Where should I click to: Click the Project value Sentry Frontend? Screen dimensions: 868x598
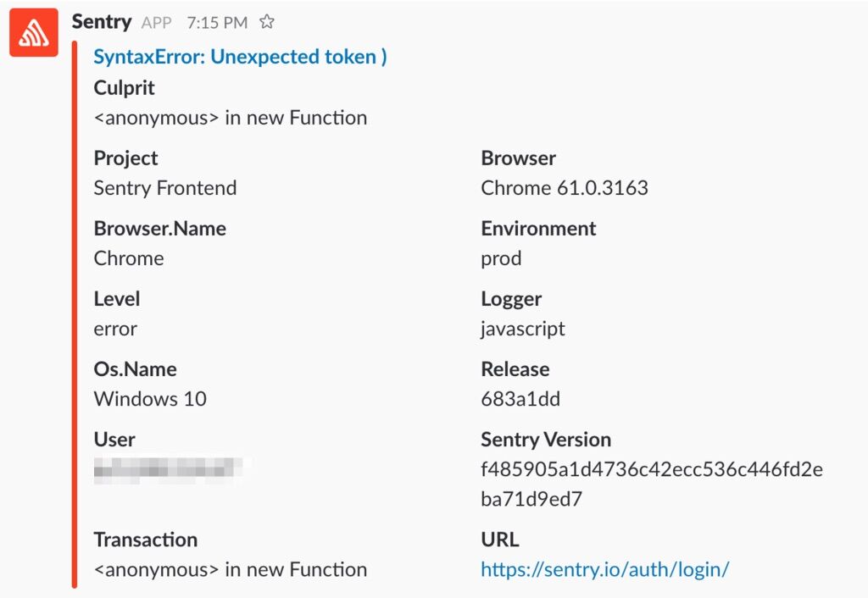point(164,188)
